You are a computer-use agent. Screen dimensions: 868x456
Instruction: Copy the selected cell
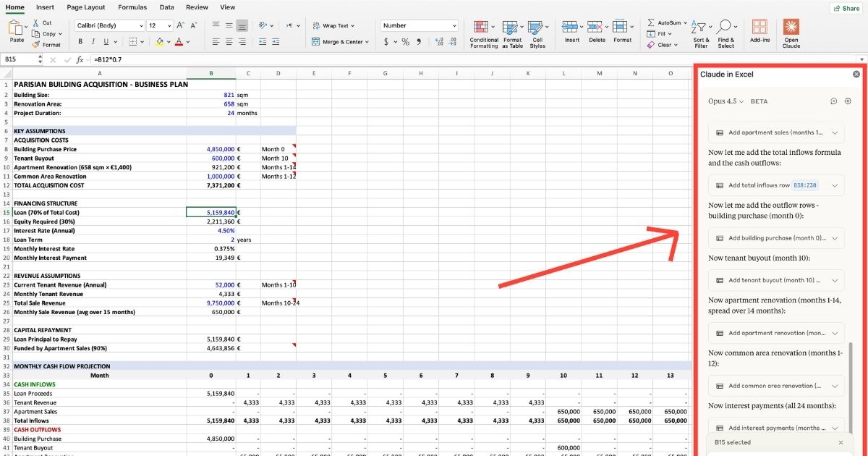click(x=44, y=34)
